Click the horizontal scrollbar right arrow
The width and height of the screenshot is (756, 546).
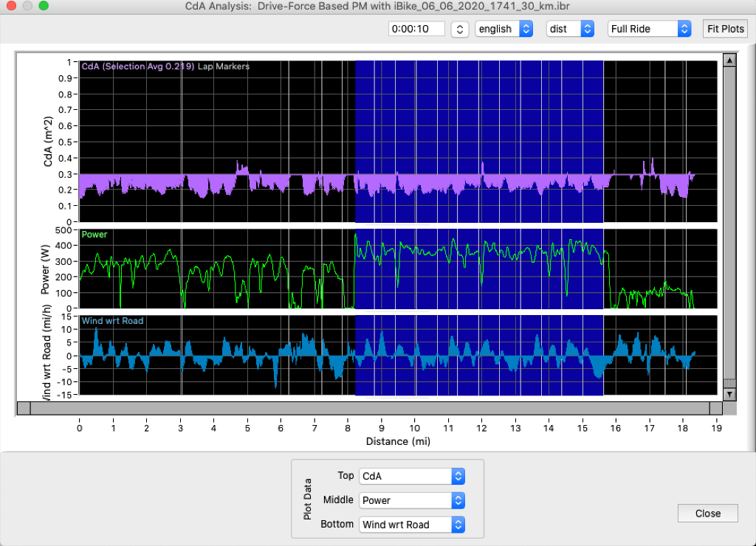(x=715, y=408)
